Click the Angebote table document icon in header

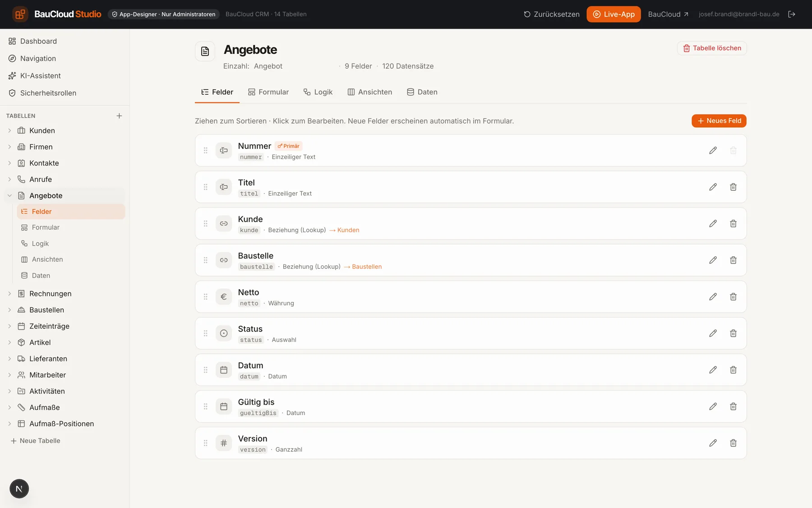[x=205, y=51]
